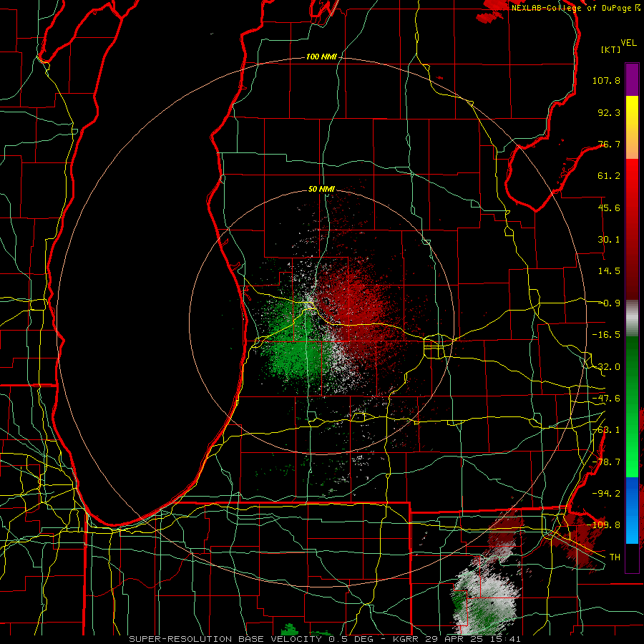
Task: Select the -78.7 legend value
Action: click(606, 462)
